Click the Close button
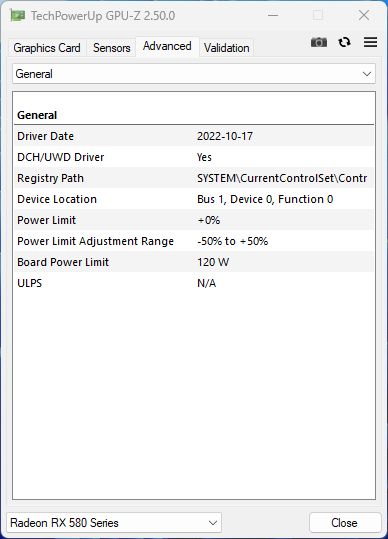Image resolution: width=388 pixels, height=539 pixels. tap(344, 522)
